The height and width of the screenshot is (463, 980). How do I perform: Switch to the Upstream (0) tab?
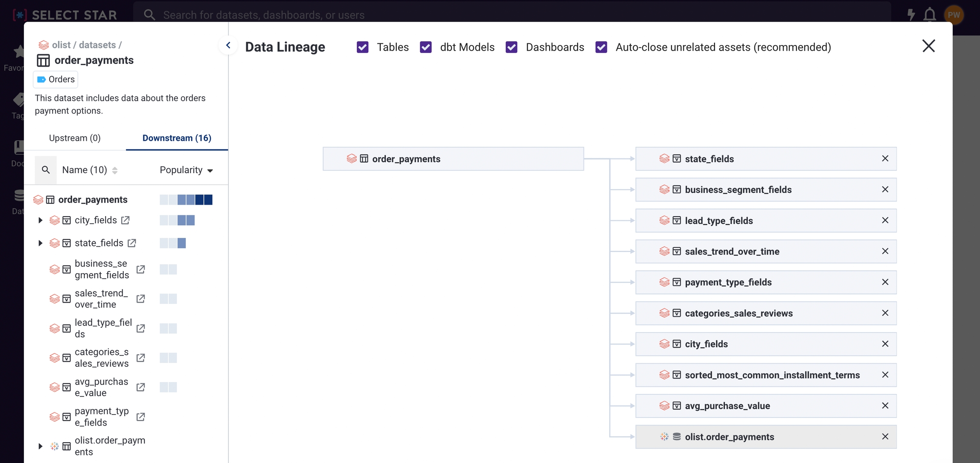click(x=75, y=138)
